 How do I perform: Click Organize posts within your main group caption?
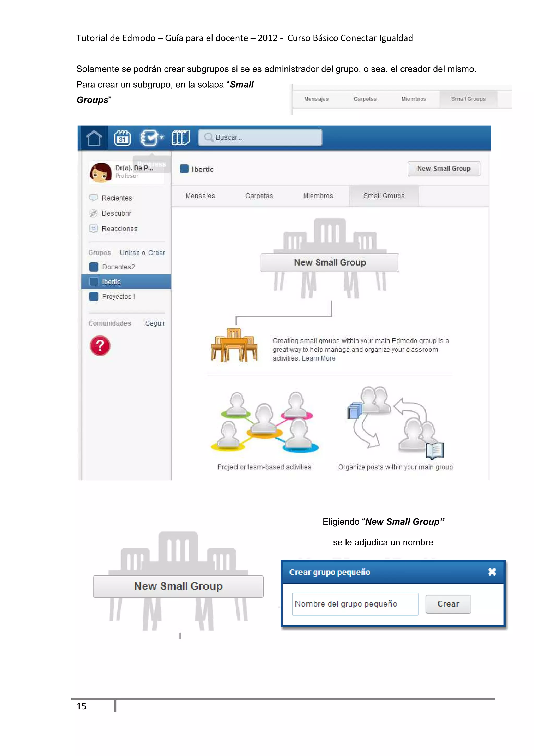[x=395, y=467]
